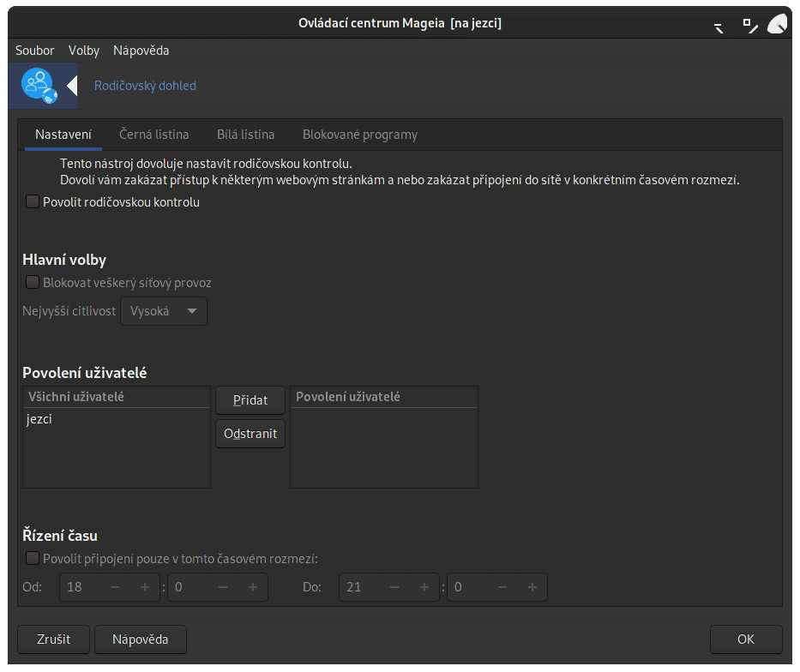
Task: Open the Nejvyšší citlivost dropdown
Action: tap(164, 311)
